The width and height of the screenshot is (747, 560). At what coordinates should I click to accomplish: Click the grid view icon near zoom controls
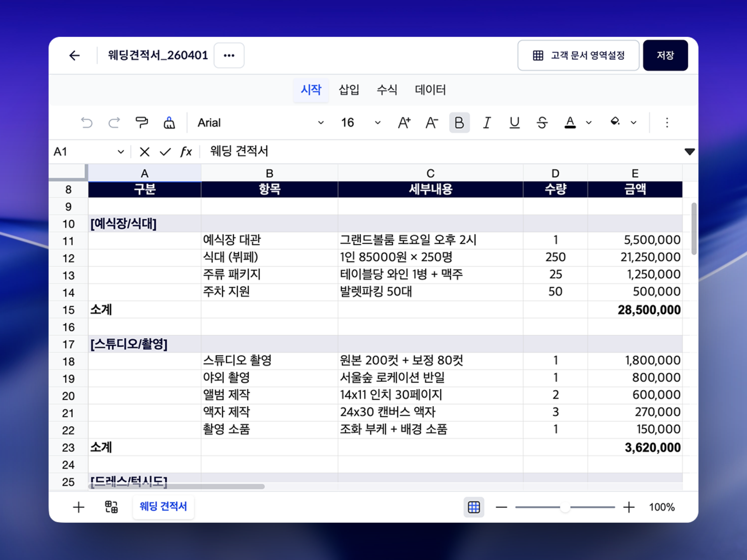(473, 507)
